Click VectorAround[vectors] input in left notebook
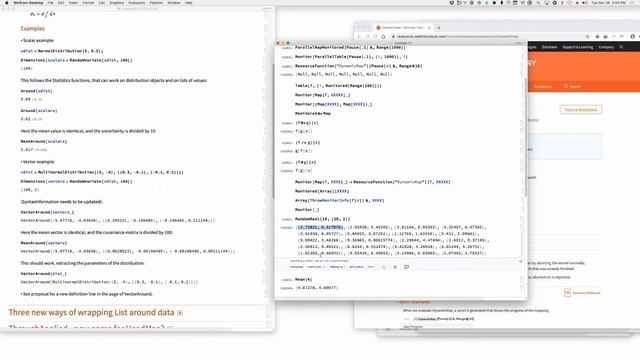This screenshot has height=360, width=640. pyautogui.click(x=47, y=212)
